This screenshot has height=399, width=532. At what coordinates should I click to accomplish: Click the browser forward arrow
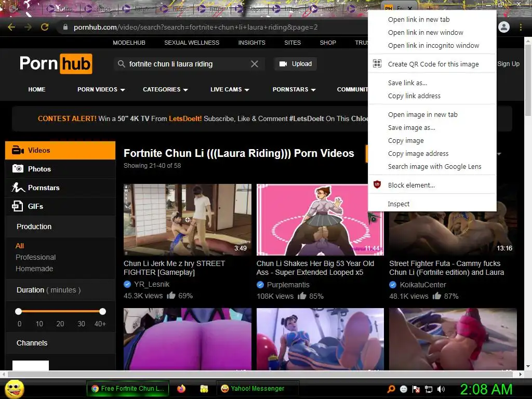28,27
